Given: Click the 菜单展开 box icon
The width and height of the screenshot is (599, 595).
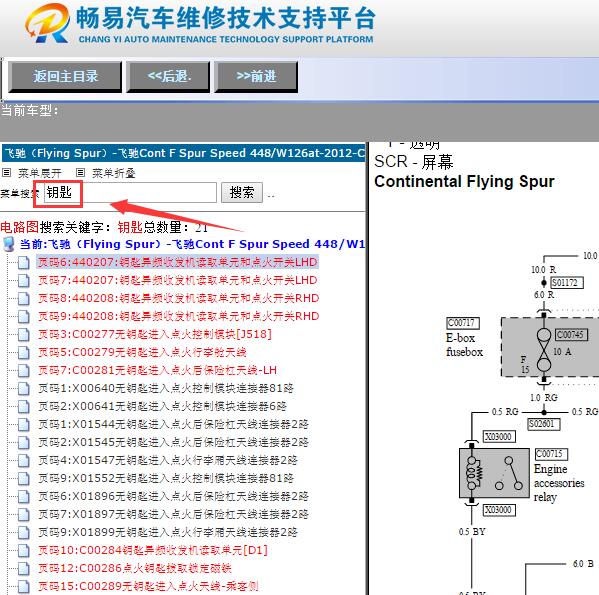Looking at the screenshot, I should tap(6, 173).
